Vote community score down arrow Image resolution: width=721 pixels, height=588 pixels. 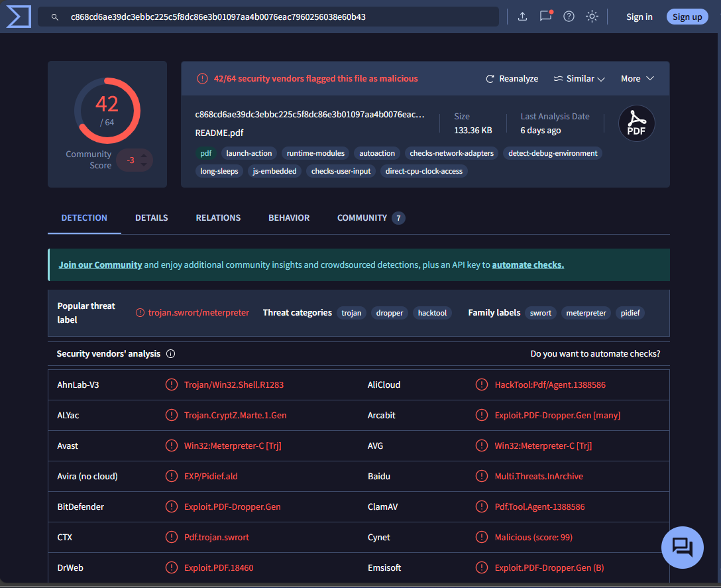click(x=144, y=164)
